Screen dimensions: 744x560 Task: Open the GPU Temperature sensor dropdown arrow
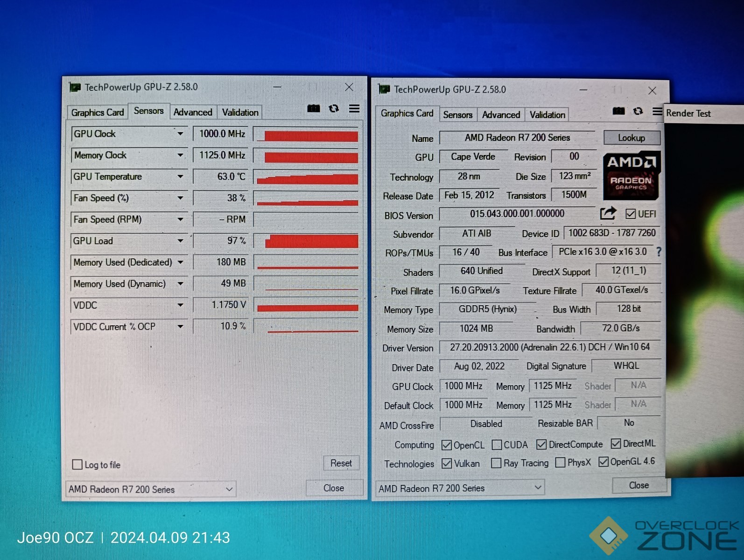point(180,176)
